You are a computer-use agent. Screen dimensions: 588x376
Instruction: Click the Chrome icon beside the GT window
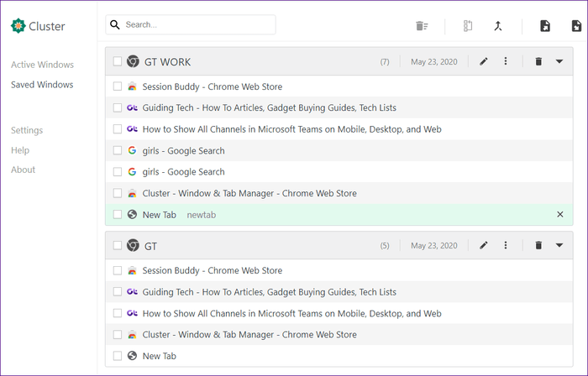tap(133, 245)
